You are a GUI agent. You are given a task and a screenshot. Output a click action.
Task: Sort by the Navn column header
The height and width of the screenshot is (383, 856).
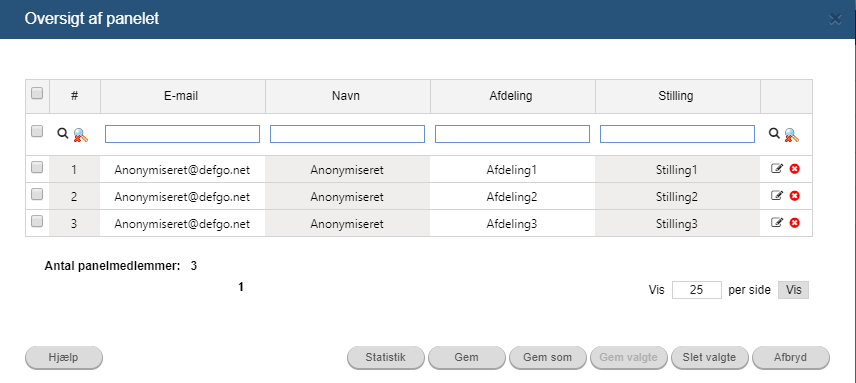[x=347, y=96]
